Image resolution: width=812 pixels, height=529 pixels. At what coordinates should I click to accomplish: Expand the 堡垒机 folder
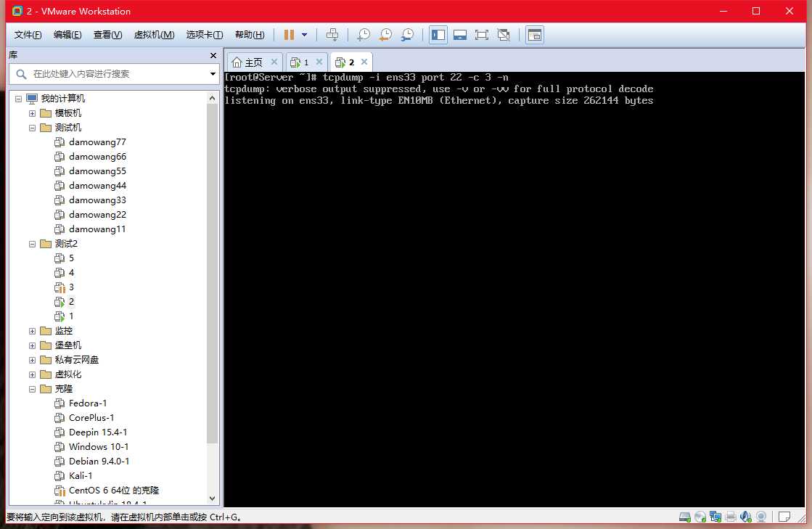pos(32,345)
